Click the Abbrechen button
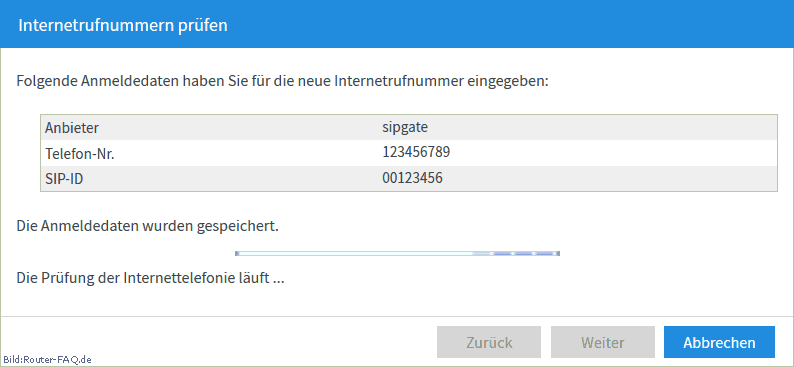Image resolution: width=794 pixels, height=367 pixels. coord(719,342)
